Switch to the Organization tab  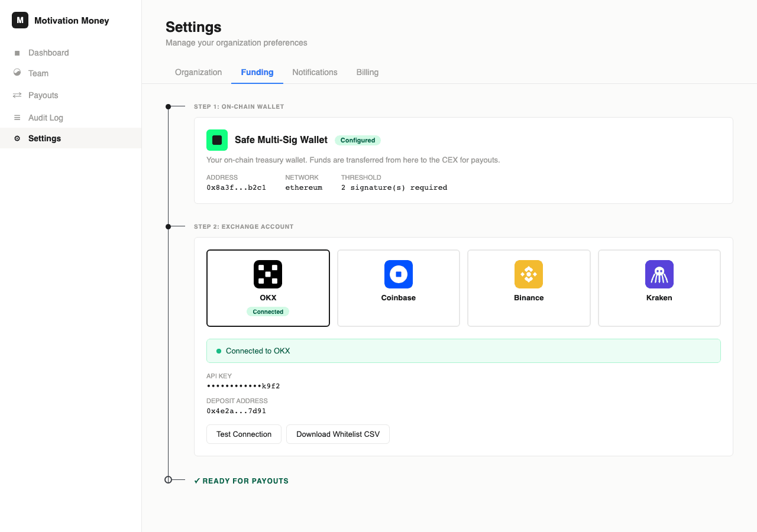point(198,72)
